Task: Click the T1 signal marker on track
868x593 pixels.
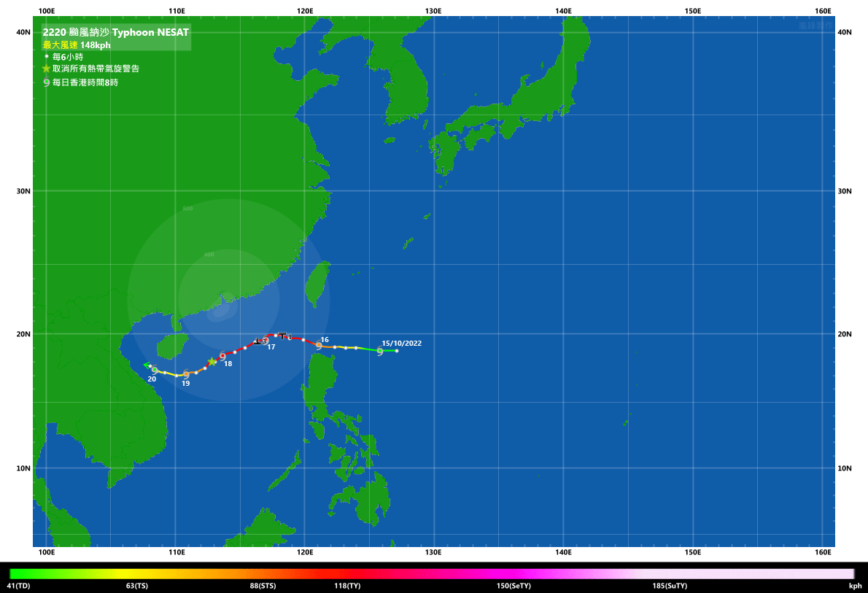Action: 285,336
